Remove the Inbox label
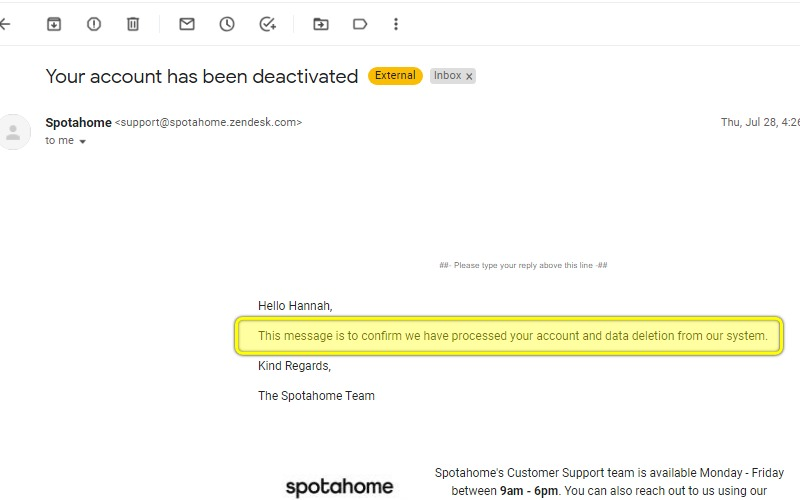This screenshot has height=500, width=800. (469, 77)
